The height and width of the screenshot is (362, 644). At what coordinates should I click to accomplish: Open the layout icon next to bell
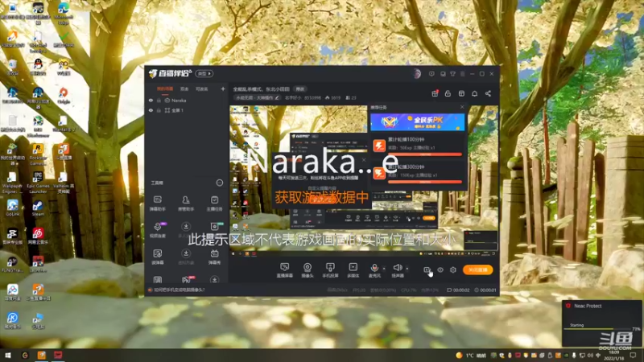(461, 93)
